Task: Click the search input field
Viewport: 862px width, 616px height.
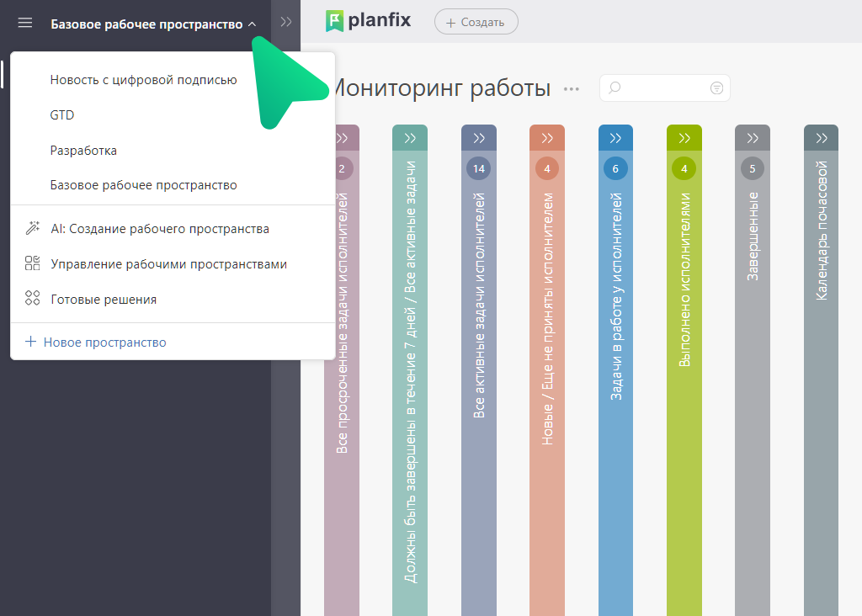Action: pos(665,88)
